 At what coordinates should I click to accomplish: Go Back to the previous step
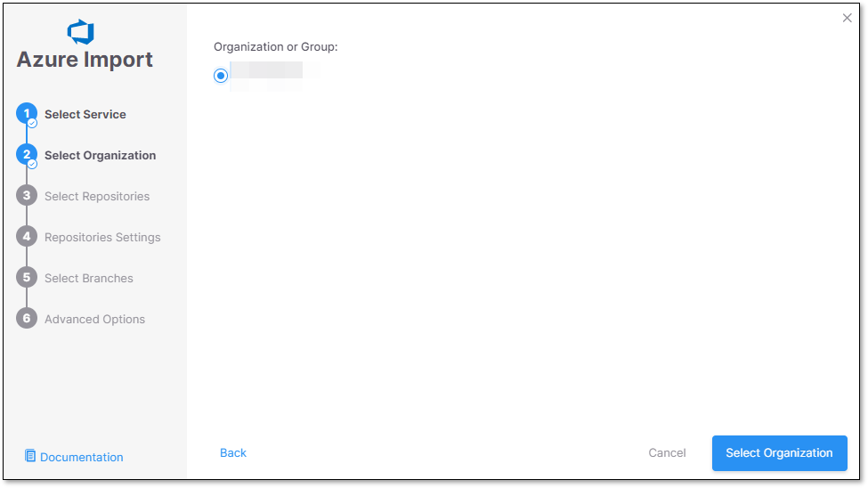pyautogui.click(x=233, y=453)
